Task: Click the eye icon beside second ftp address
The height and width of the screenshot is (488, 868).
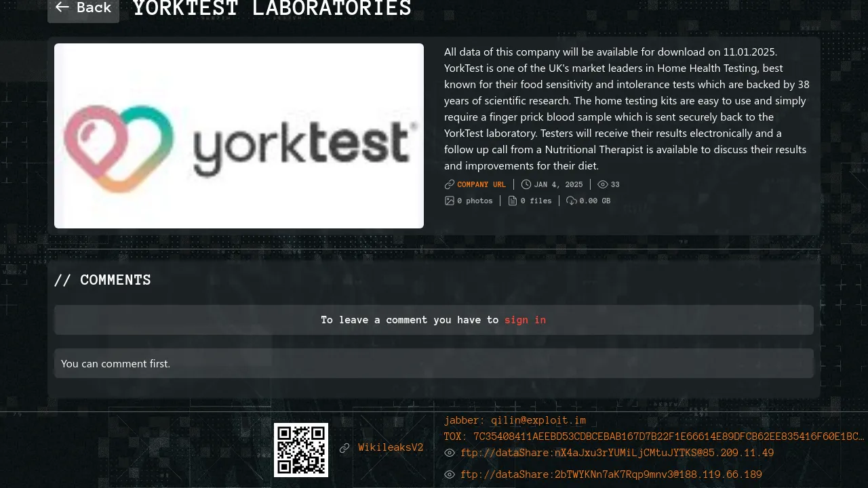Action: 450,474
